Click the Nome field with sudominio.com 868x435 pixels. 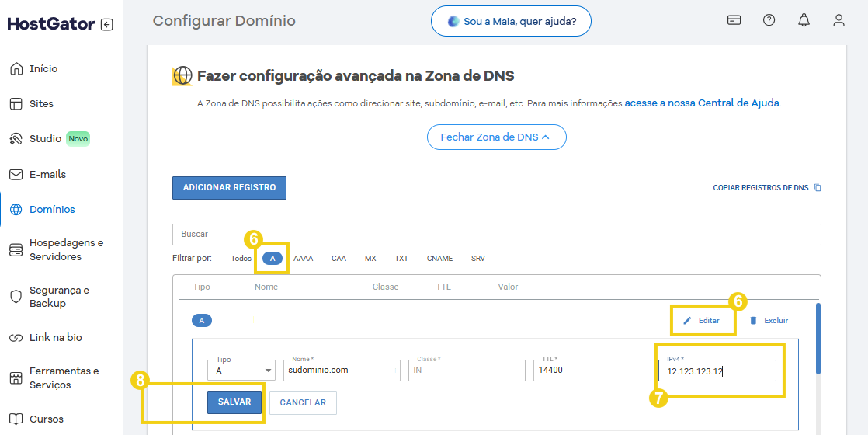[342, 371]
